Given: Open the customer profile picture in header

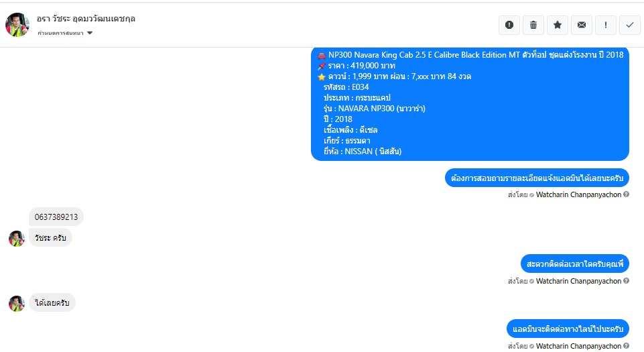Looking at the screenshot, I should pyautogui.click(x=17, y=25).
